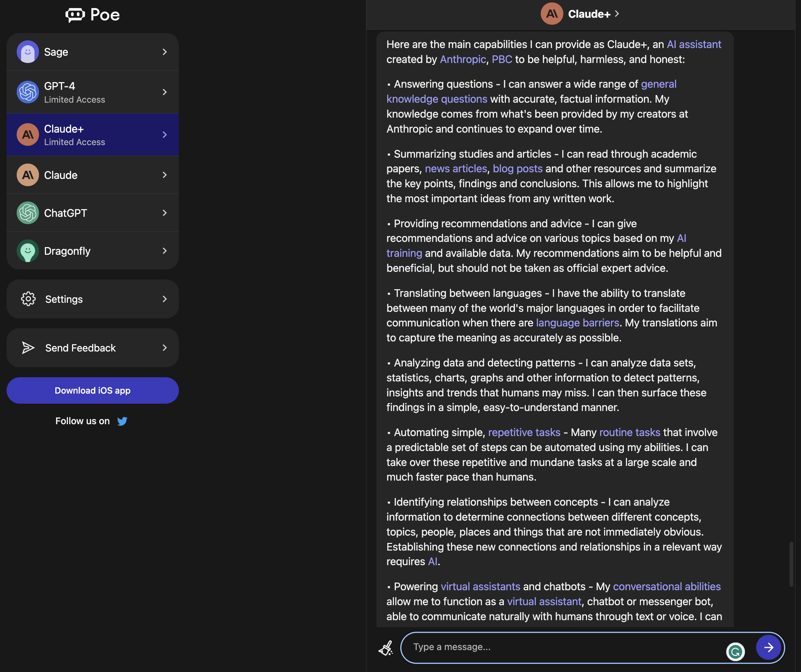This screenshot has width=801, height=672.
Task: Select the GPT-4 chat entry
Action: tap(93, 92)
